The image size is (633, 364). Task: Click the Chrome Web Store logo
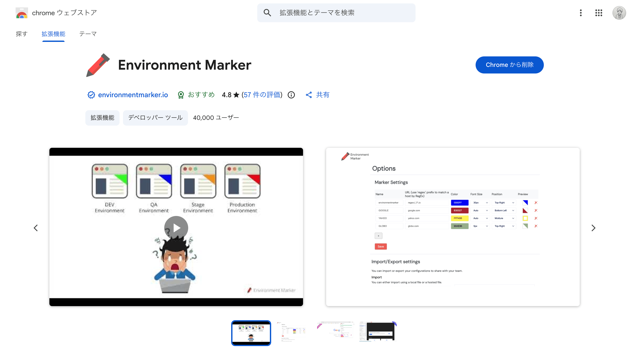[22, 13]
